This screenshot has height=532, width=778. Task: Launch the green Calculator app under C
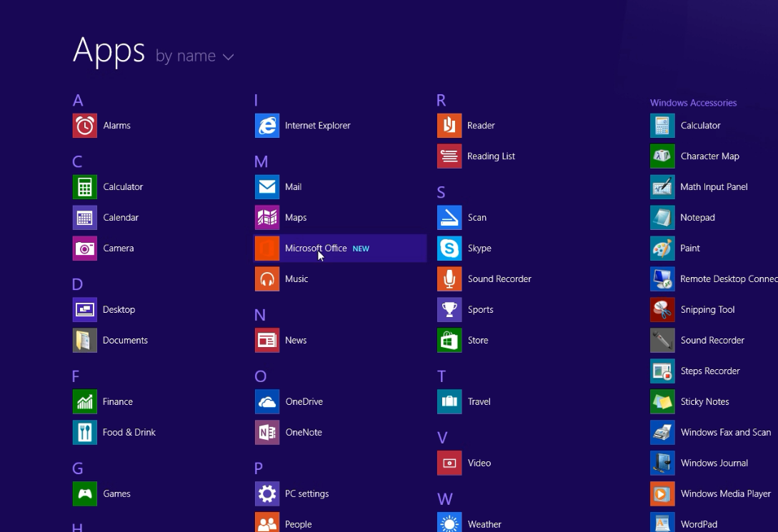click(85, 187)
